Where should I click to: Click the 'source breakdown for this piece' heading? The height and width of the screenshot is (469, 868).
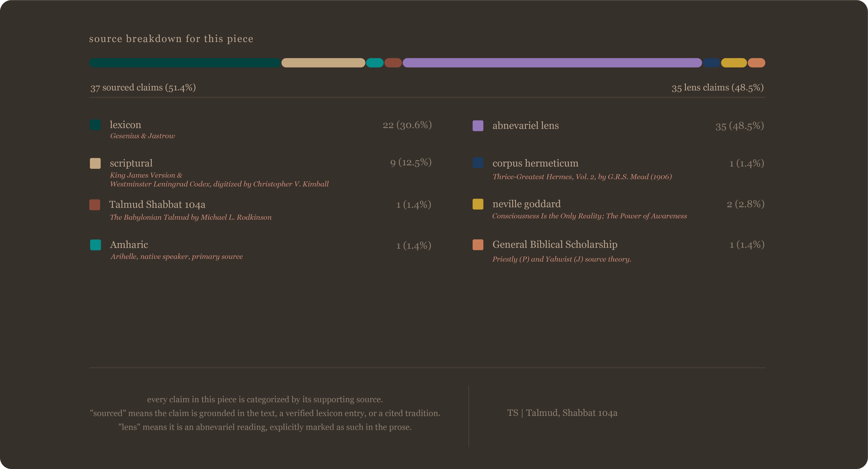[171, 39]
